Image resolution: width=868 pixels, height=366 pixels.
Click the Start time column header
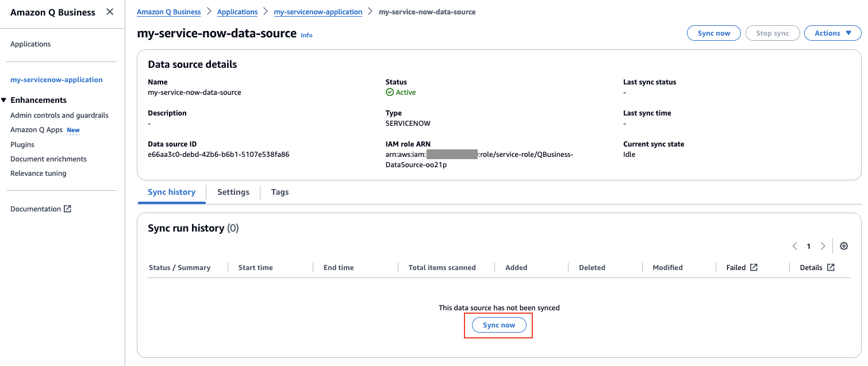coord(255,267)
